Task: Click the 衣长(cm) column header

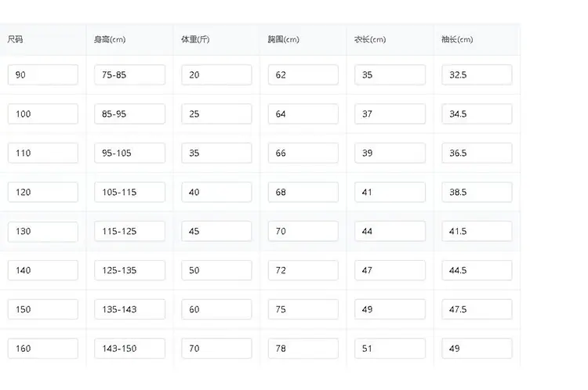Action: pos(370,39)
